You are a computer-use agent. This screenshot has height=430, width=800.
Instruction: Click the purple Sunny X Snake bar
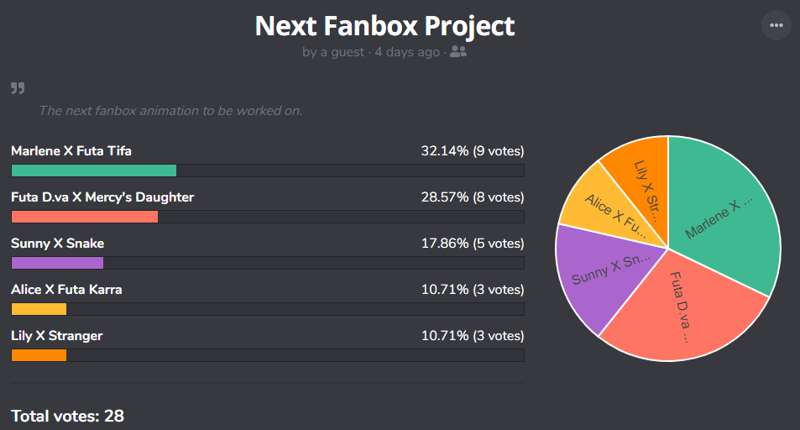58,263
